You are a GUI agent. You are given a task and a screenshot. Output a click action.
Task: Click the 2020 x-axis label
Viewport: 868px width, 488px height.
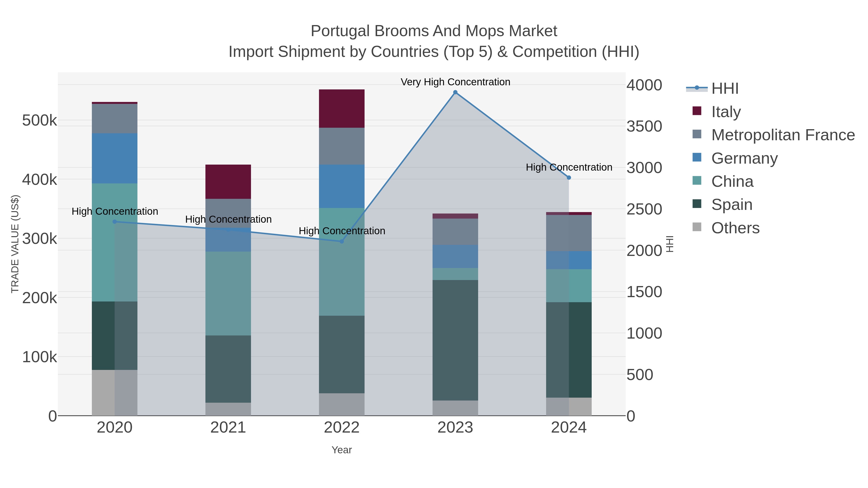pos(115,427)
